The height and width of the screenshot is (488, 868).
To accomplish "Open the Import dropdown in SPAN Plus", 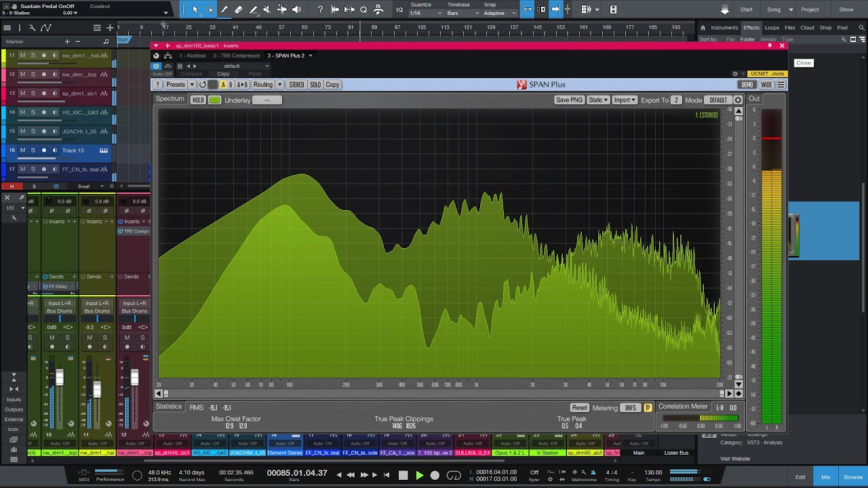I will coord(625,100).
